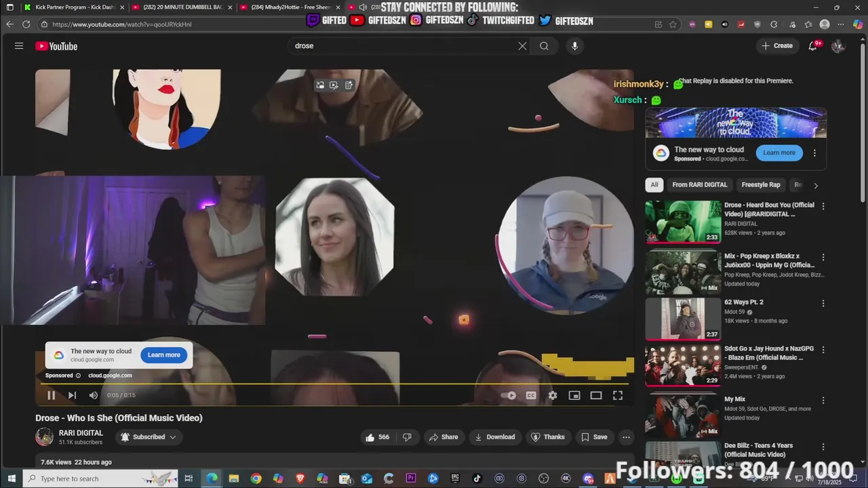
Task: Toggle the autoplay switch
Action: pyautogui.click(x=509, y=396)
